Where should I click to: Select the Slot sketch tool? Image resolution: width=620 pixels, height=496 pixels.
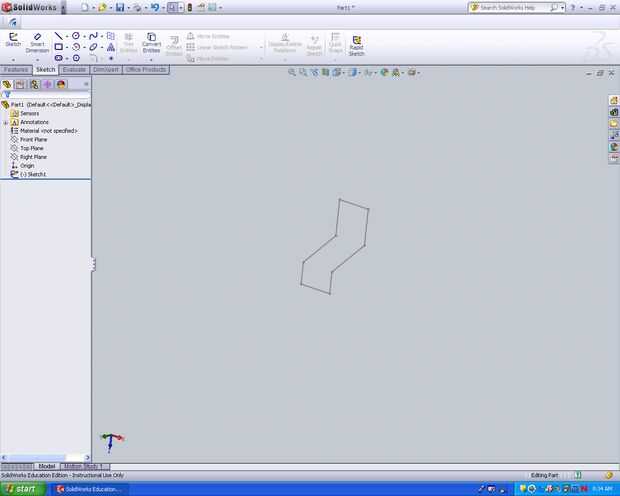[59, 58]
